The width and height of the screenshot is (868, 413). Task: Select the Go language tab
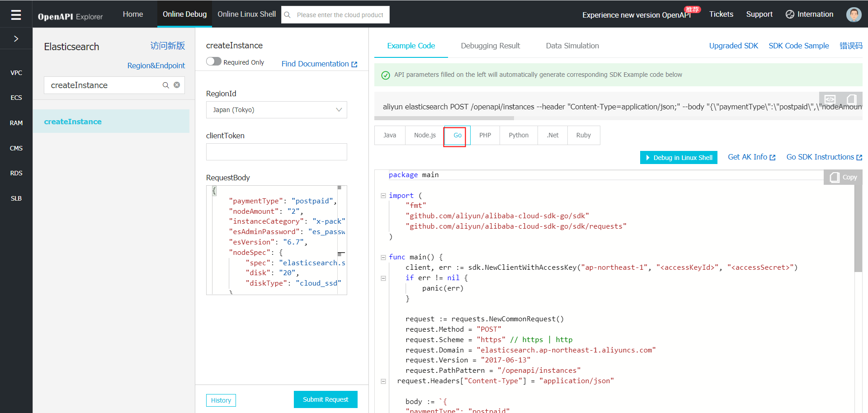[x=458, y=135]
